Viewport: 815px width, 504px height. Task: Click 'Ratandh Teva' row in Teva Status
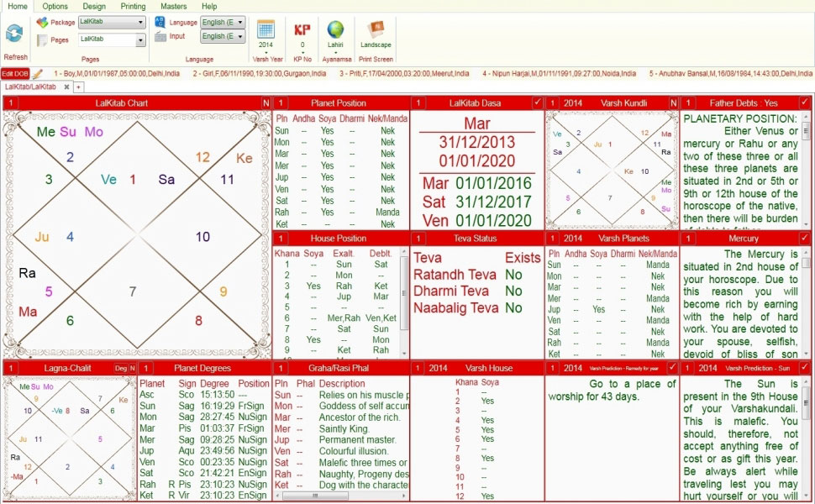coord(468,275)
